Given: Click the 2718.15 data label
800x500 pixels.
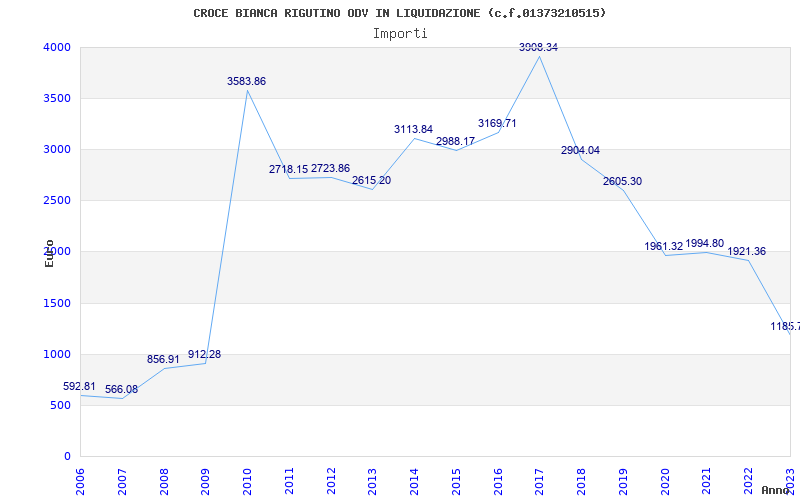Looking at the screenshot, I should [x=288, y=169].
